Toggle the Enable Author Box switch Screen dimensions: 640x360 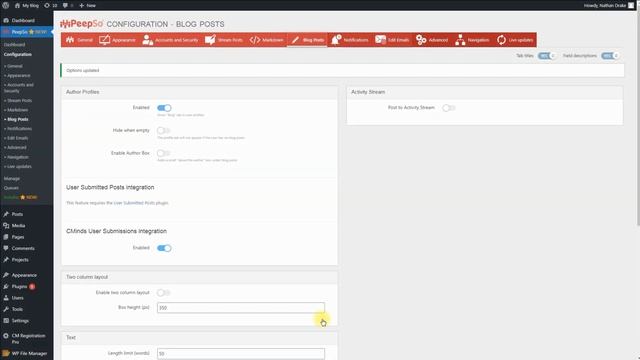point(164,153)
